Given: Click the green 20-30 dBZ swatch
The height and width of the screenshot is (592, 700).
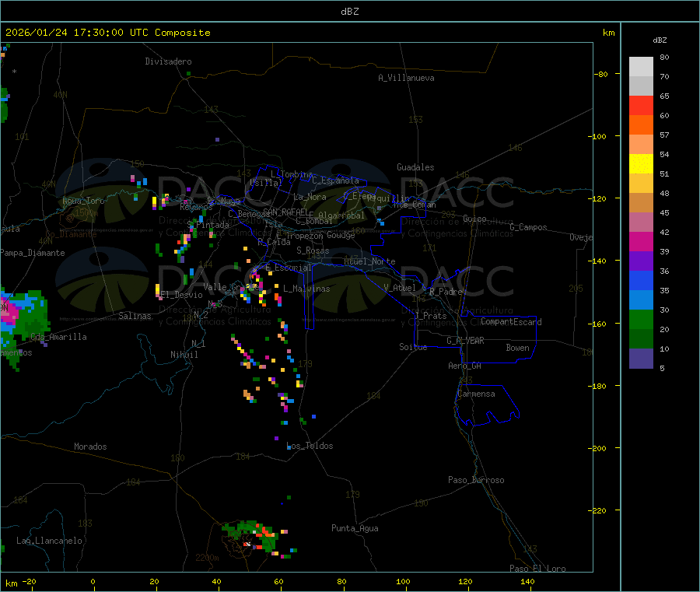Looking at the screenshot, I should (641, 319).
